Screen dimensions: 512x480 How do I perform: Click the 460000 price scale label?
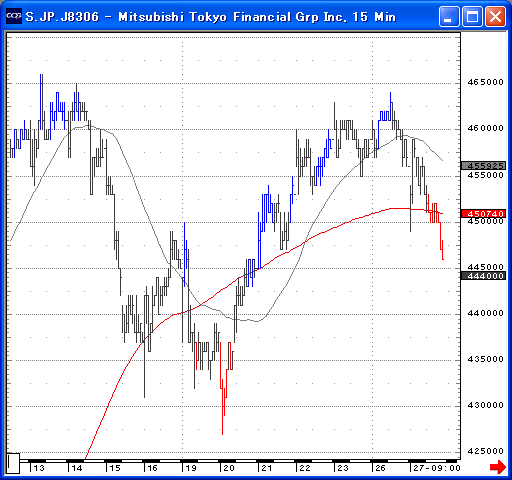pyautogui.click(x=485, y=128)
